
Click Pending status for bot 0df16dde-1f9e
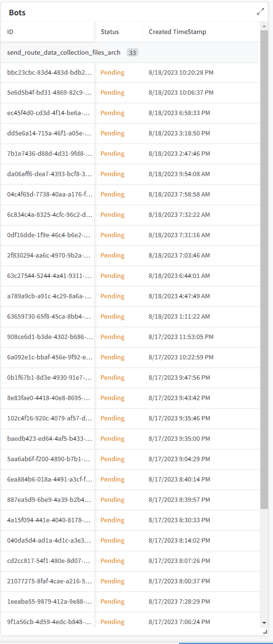112,235
